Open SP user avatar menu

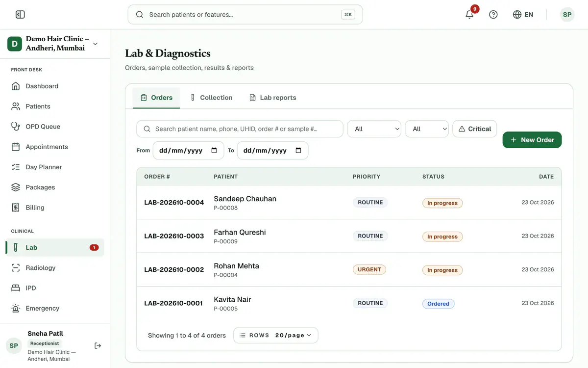pyautogui.click(x=567, y=15)
